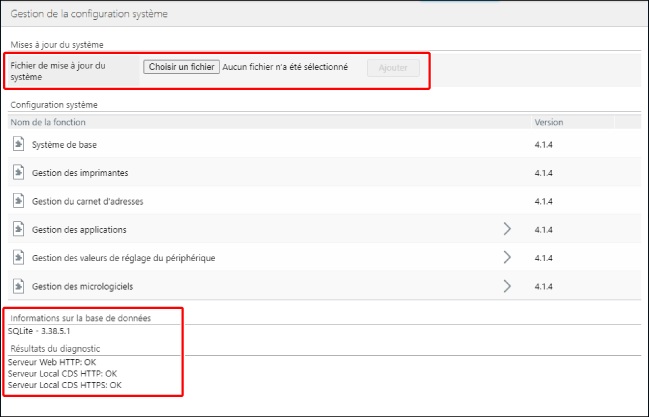649x417 pixels.
Task: Click the document icon beside Système de base
Action: [x=18, y=144]
